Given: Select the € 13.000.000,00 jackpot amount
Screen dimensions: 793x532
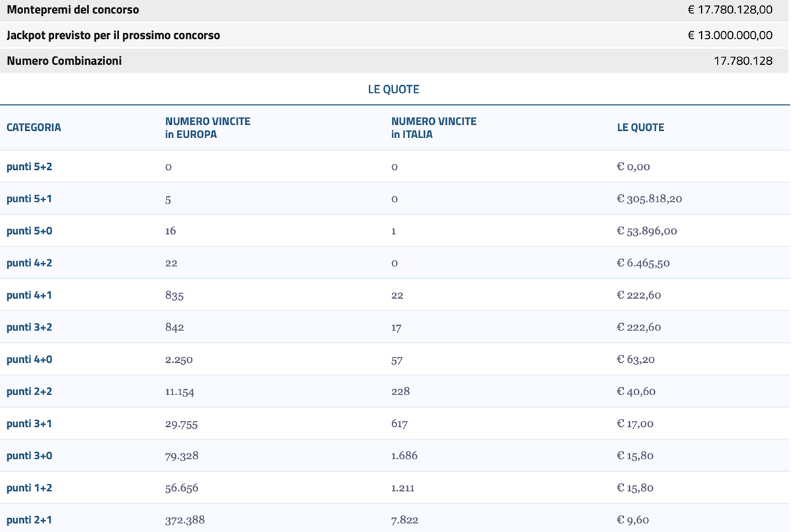Looking at the screenshot, I should pyautogui.click(x=730, y=36).
